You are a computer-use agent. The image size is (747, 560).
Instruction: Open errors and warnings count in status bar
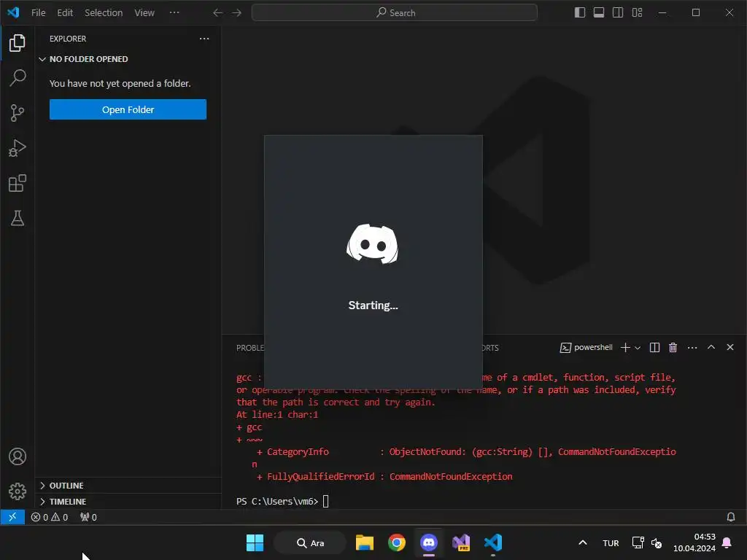[x=50, y=517]
